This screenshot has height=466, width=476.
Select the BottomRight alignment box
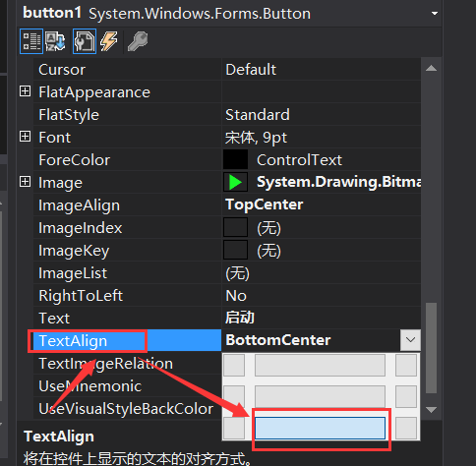406,428
